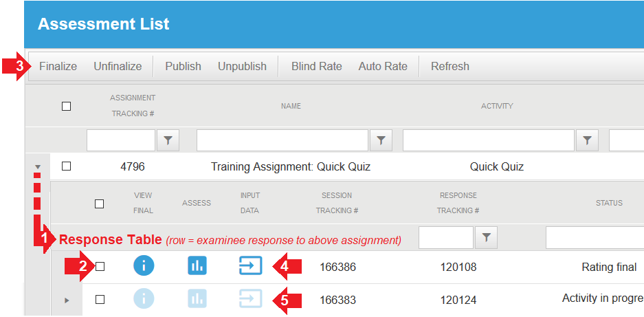The height and width of the screenshot is (317, 644).
Task: Click filter icon beside Name filter field
Action: coord(381,140)
